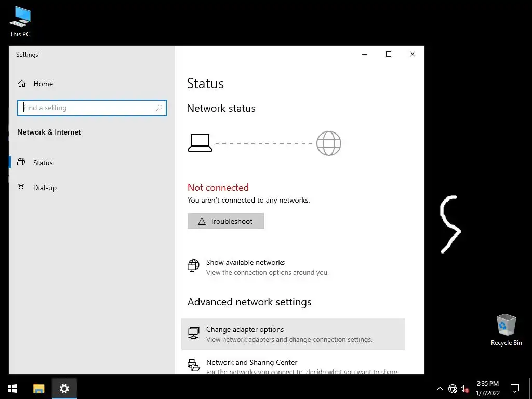The height and width of the screenshot is (399, 532).
Task: Open the Windows Start button
Action: (x=12, y=389)
